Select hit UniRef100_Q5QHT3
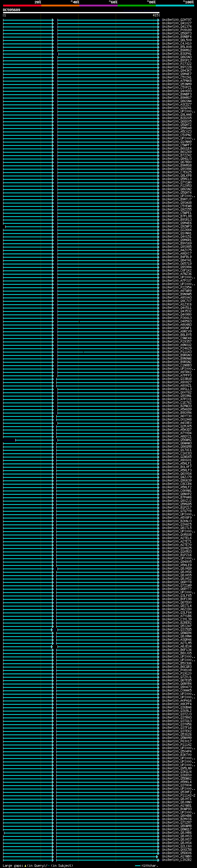197x868 pixels. pyautogui.click(x=176, y=33)
